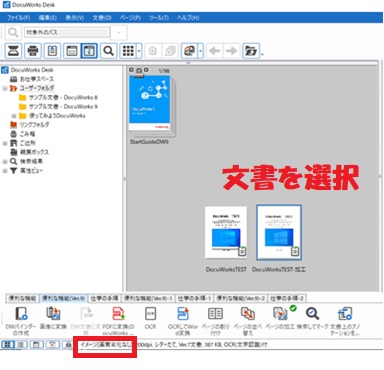Click the 画像に変換 icon
This screenshot has width=384, height=370.
[x=53, y=314]
